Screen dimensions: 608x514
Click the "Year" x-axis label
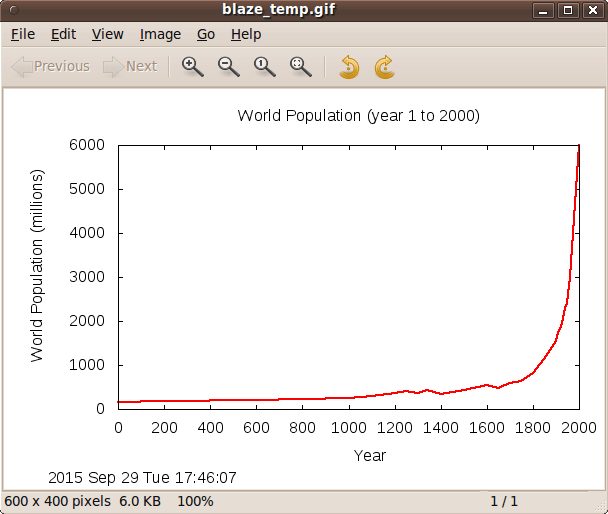pos(370,456)
